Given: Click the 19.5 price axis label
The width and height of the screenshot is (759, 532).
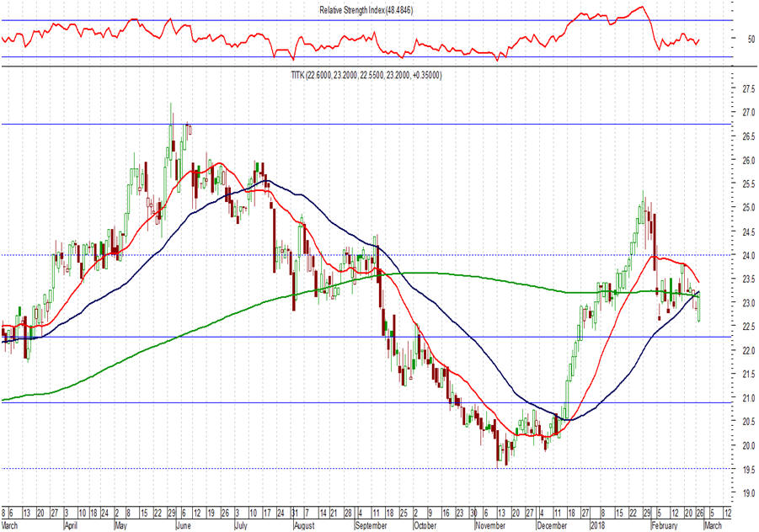Looking at the screenshot, I should [x=748, y=469].
